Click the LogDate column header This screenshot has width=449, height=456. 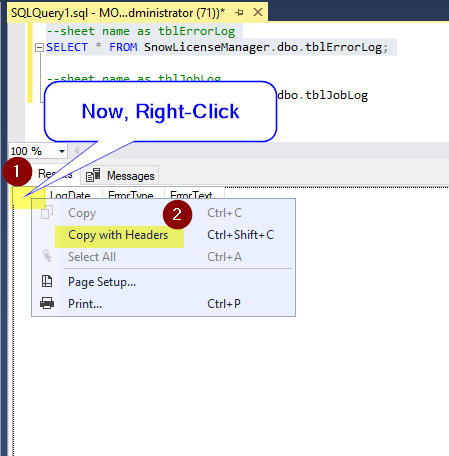[x=74, y=194]
